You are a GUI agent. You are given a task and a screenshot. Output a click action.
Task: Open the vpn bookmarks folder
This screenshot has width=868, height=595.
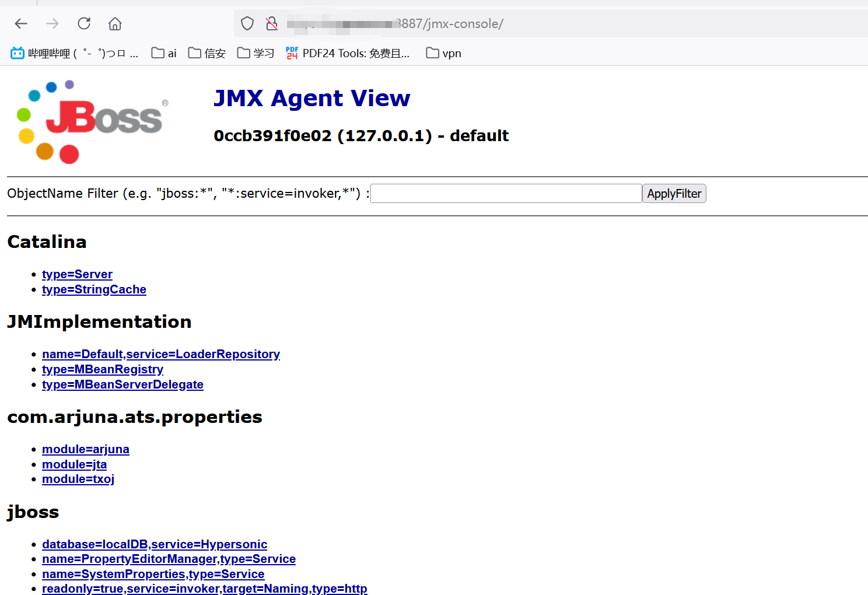[444, 53]
